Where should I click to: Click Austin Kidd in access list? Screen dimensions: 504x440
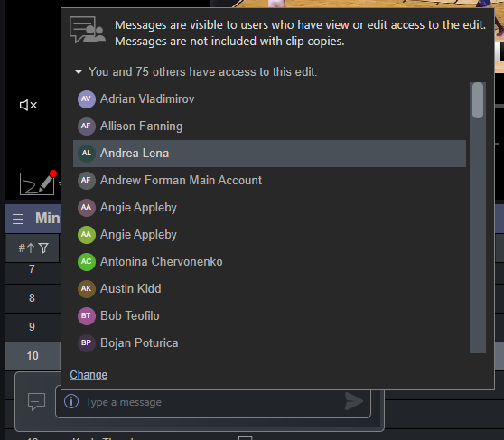(269, 288)
